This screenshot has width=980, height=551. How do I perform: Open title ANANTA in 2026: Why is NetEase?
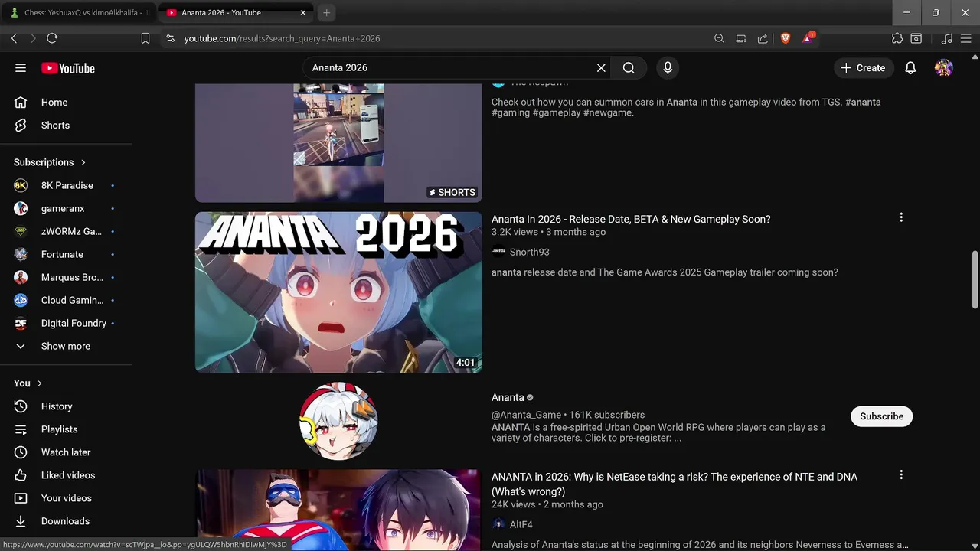(x=675, y=484)
